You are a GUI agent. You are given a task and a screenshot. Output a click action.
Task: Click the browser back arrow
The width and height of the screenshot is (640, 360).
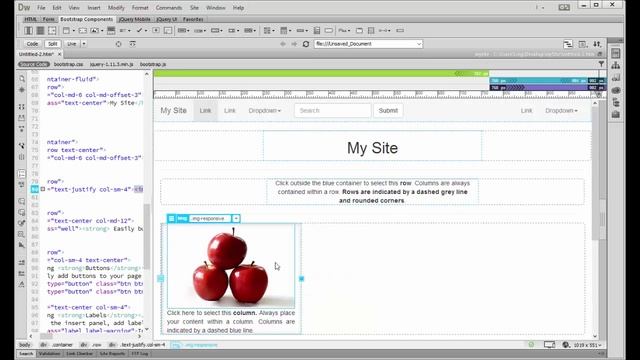[282, 44]
